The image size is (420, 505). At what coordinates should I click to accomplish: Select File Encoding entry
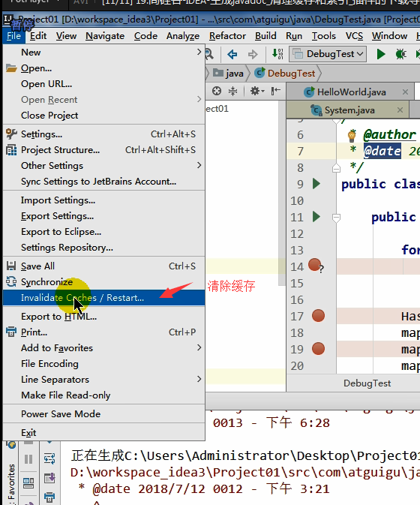point(104,364)
